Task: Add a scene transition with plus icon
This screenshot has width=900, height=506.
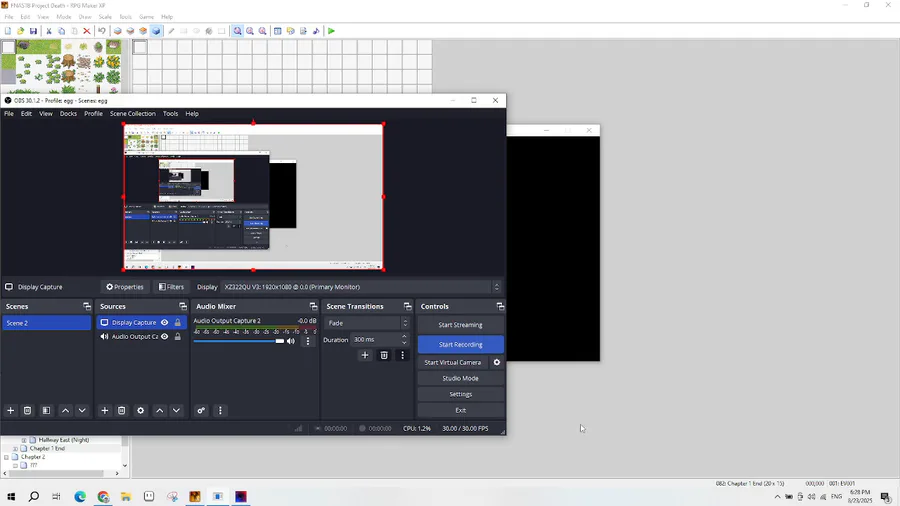Action: (x=364, y=355)
